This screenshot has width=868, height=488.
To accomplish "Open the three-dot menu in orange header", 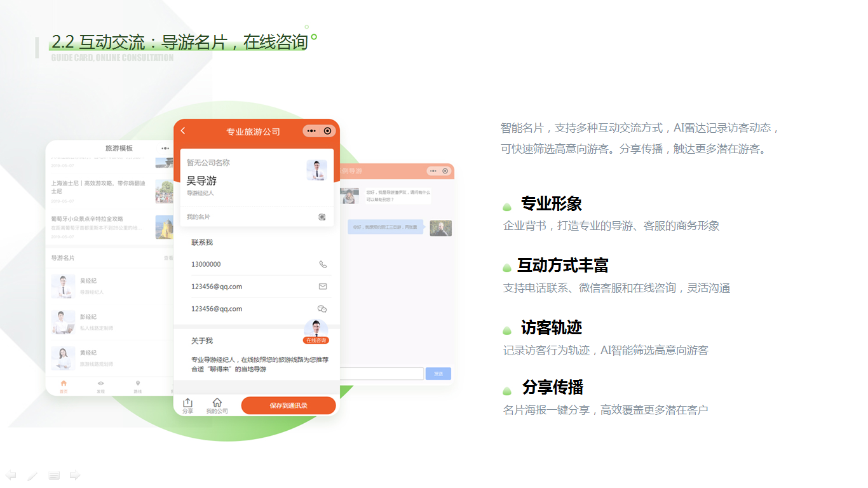I will (311, 131).
